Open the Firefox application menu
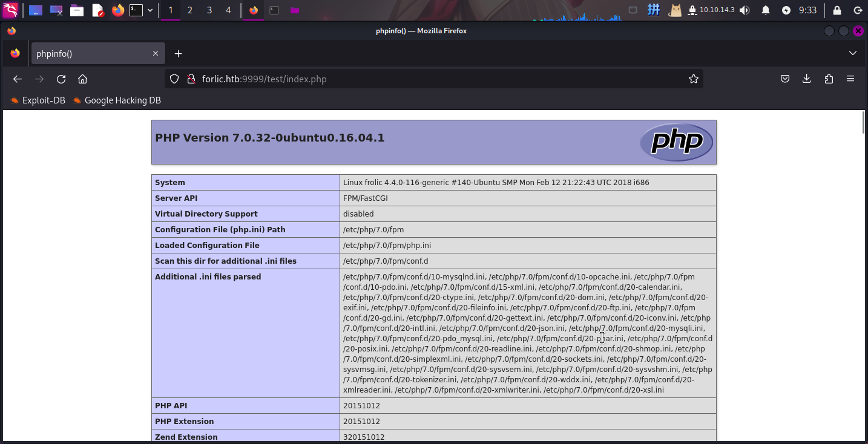The height and width of the screenshot is (444, 868). [x=850, y=79]
